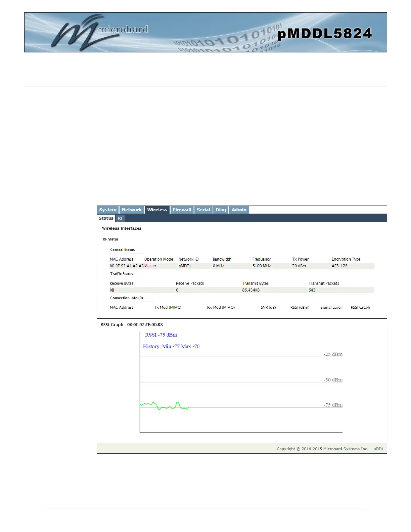
Task: Click the pDDL footer label
Action: (x=378, y=449)
